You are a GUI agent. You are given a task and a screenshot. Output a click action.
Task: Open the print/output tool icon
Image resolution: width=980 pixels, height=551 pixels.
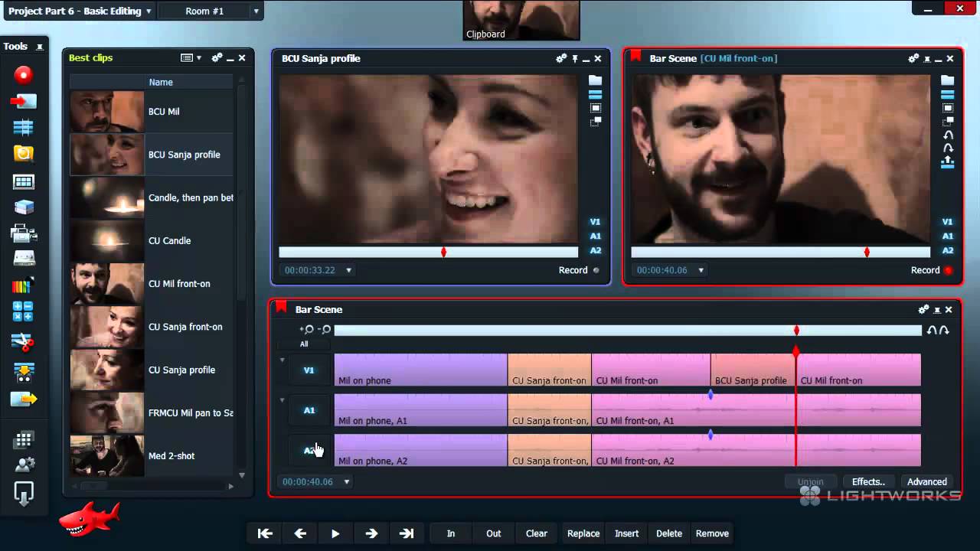click(x=24, y=233)
